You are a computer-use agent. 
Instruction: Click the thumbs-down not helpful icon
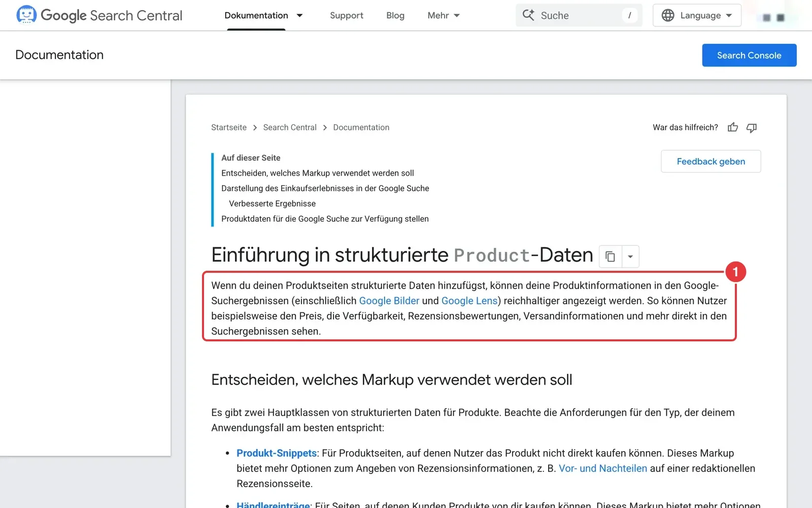[x=752, y=128]
